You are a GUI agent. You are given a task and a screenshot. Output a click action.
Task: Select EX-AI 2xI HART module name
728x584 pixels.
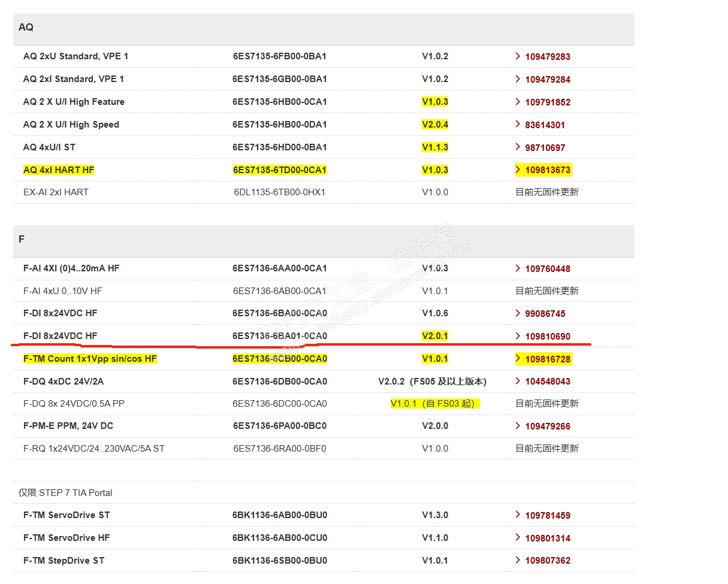point(56,192)
